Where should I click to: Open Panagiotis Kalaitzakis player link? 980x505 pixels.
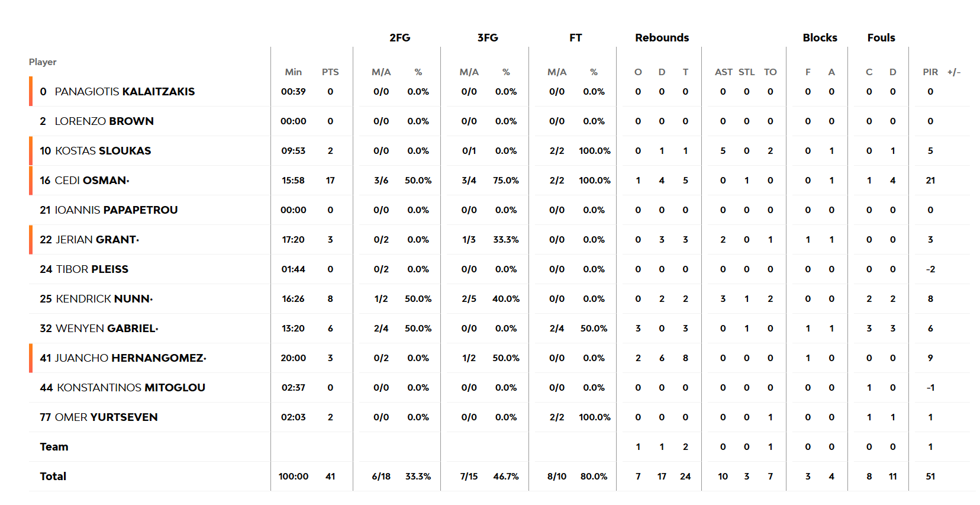click(x=124, y=92)
